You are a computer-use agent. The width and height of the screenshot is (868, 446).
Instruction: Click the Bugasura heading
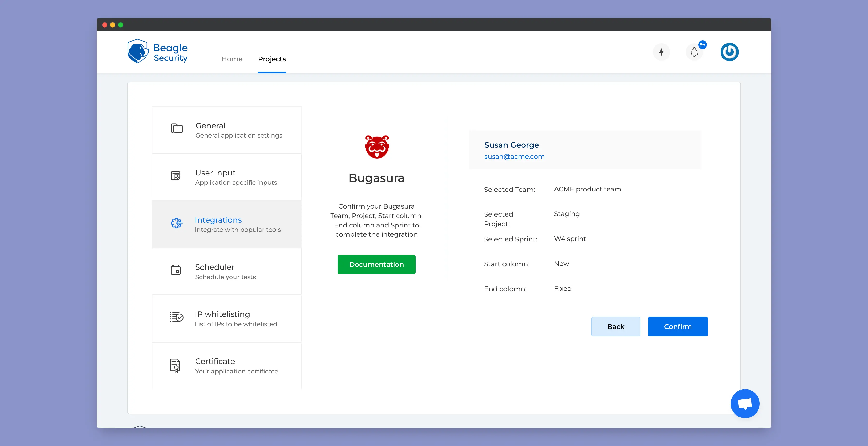[x=376, y=178]
